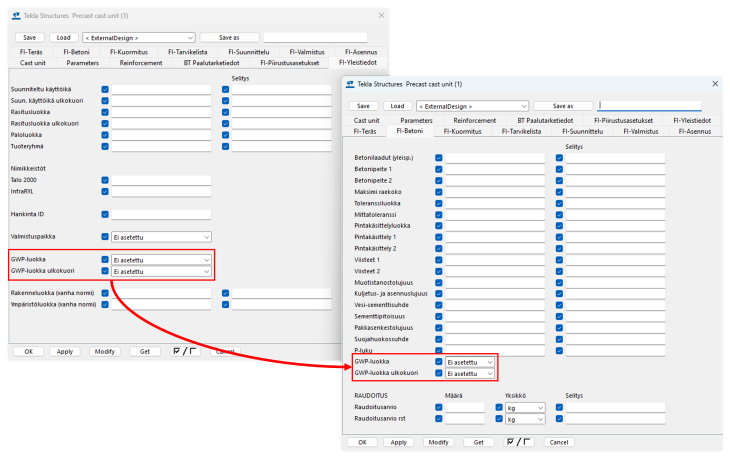Toggle the Paloluokka checkbox in back dialog
The height and width of the screenshot is (458, 730).
click(105, 135)
